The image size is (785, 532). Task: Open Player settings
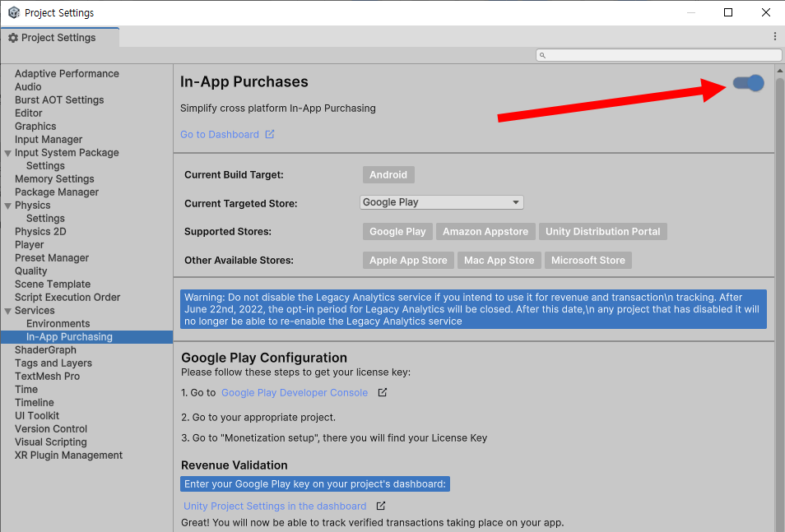(29, 245)
